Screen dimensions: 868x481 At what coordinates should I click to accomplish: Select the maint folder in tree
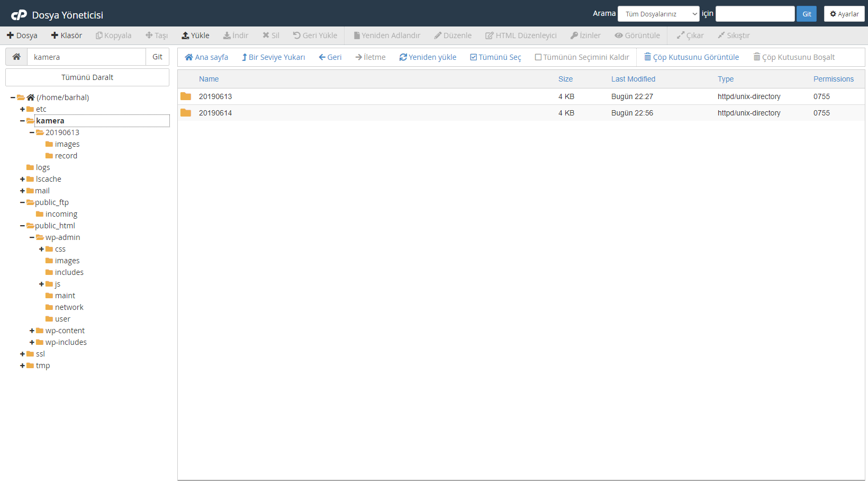click(x=65, y=296)
